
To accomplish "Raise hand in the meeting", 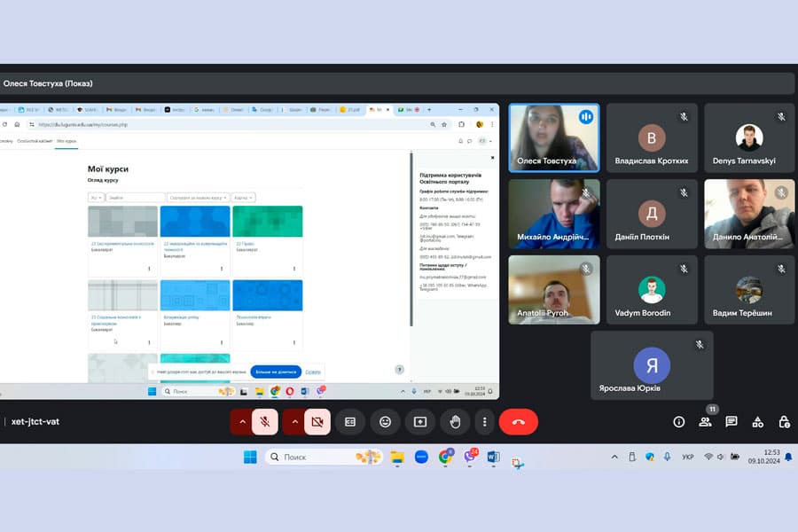I will [455, 421].
